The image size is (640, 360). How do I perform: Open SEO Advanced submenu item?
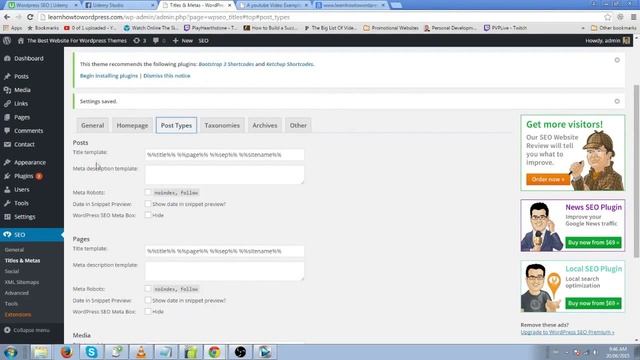tap(17, 293)
